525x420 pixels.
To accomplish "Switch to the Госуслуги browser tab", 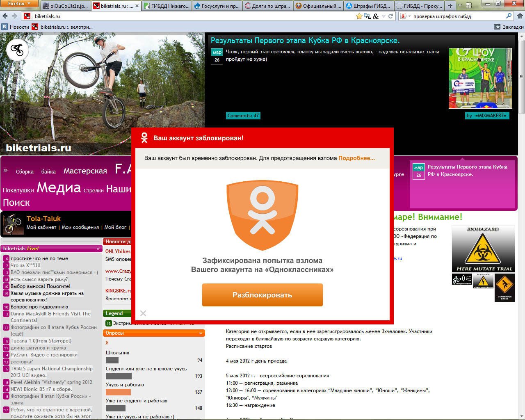I will [217, 6].
